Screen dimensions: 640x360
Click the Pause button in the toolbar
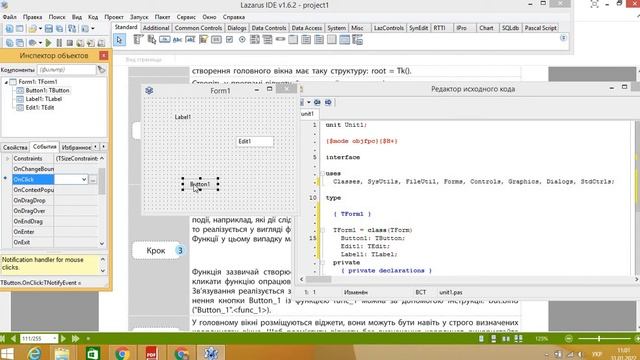[59, 42]
